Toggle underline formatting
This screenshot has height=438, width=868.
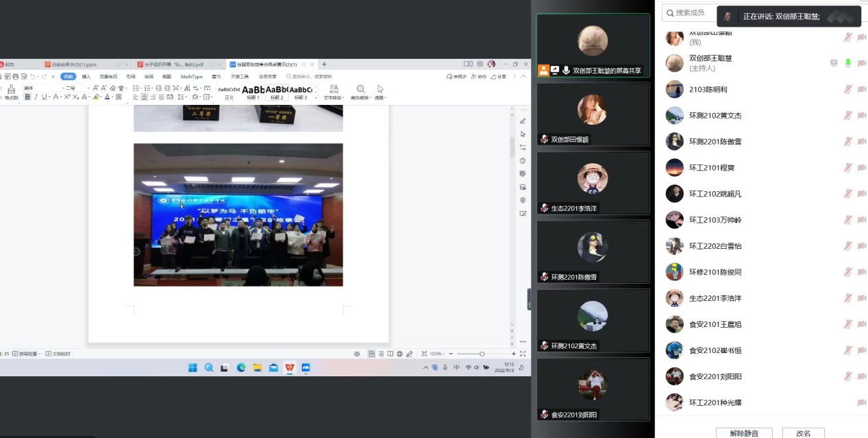(x=44, y=97)
